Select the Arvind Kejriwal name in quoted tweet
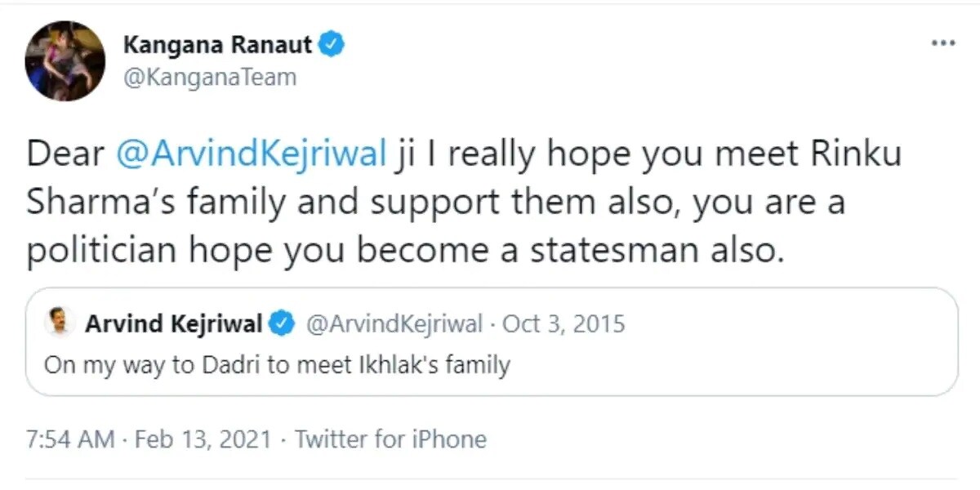This screenshot has height=490, width=980. pyautogui.click(x=173, y=324)
